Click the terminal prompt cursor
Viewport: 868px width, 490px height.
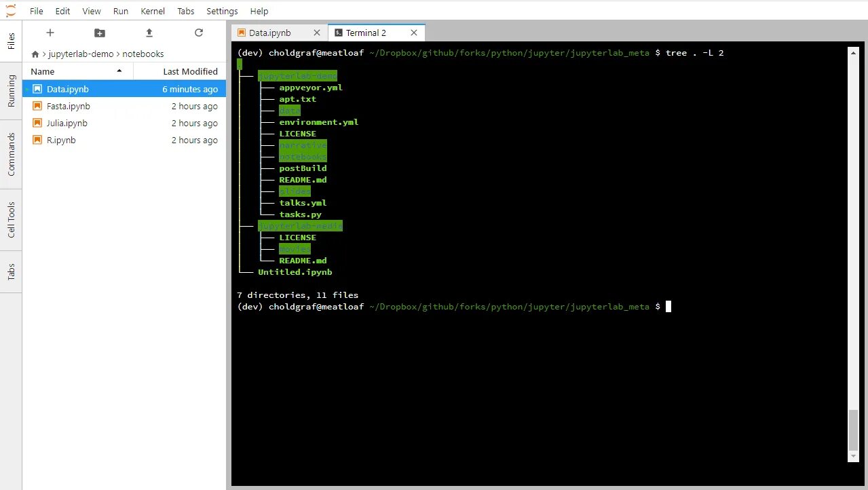point(668,307)
